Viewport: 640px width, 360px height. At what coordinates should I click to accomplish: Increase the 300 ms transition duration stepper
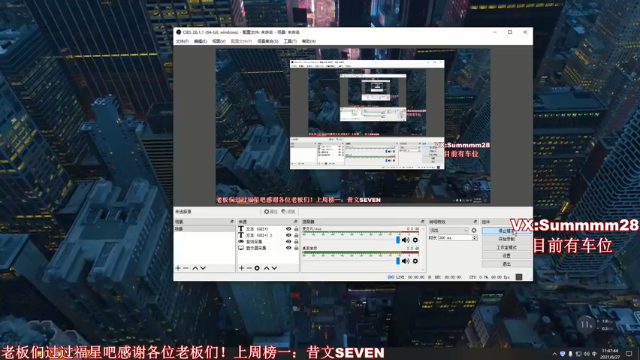pyautogui.click(x=474, y=236)
